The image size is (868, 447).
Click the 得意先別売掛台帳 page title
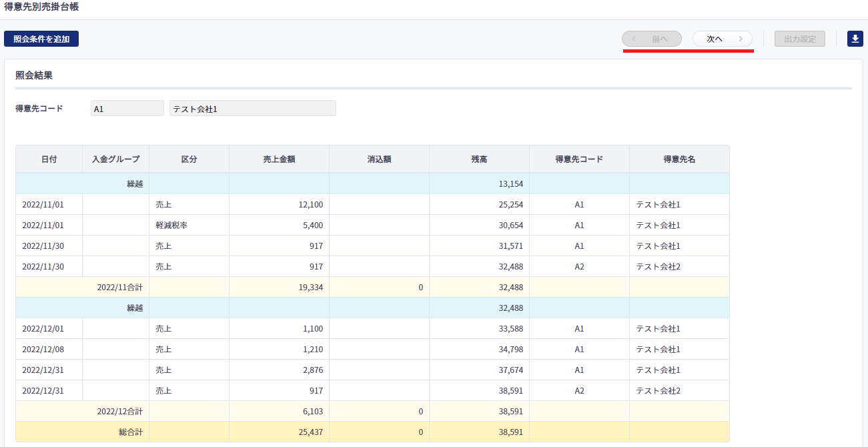[x=41, y=7]
